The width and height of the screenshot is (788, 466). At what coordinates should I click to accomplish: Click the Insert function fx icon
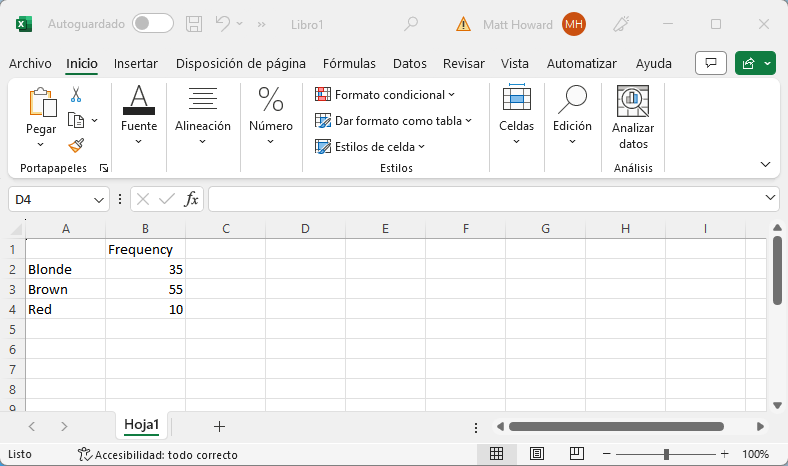click(x=191, y=199)
